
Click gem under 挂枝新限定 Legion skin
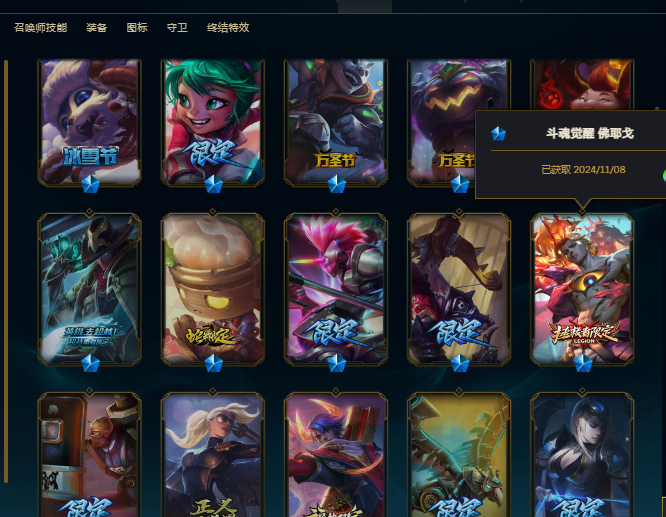point(583,364)
